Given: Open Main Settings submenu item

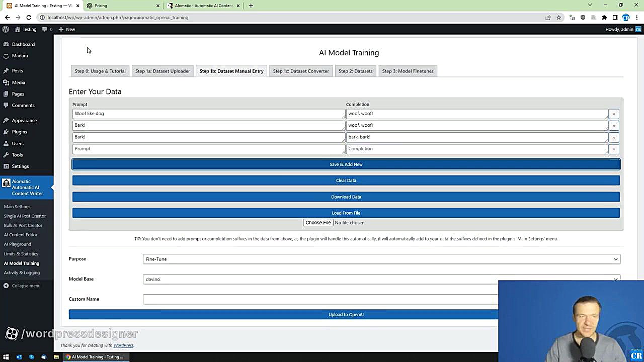Looking at the screenshot, I should pos(17,207).
